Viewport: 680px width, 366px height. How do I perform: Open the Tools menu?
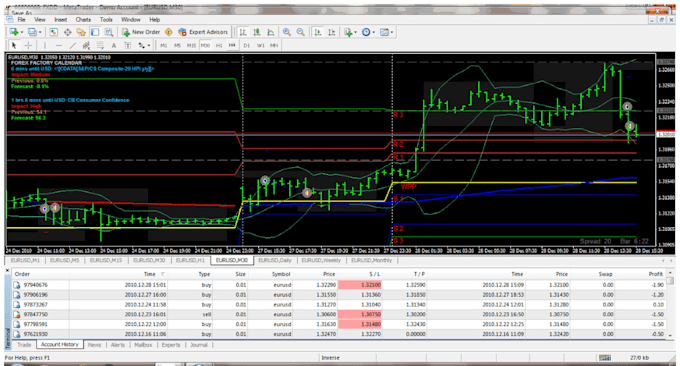(106, 20)
